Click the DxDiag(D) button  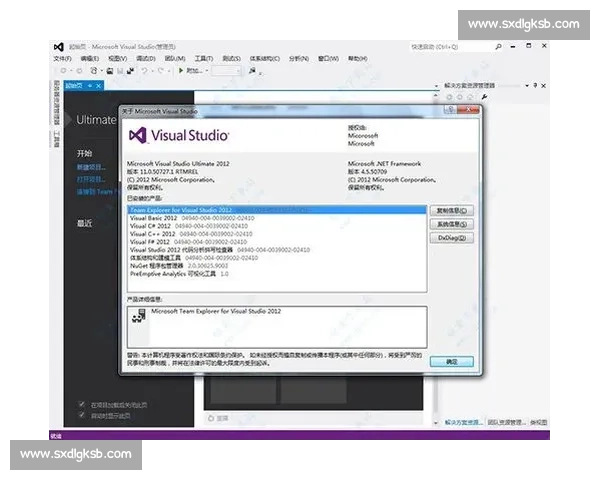pyautogui.click(x=452, y=238)
